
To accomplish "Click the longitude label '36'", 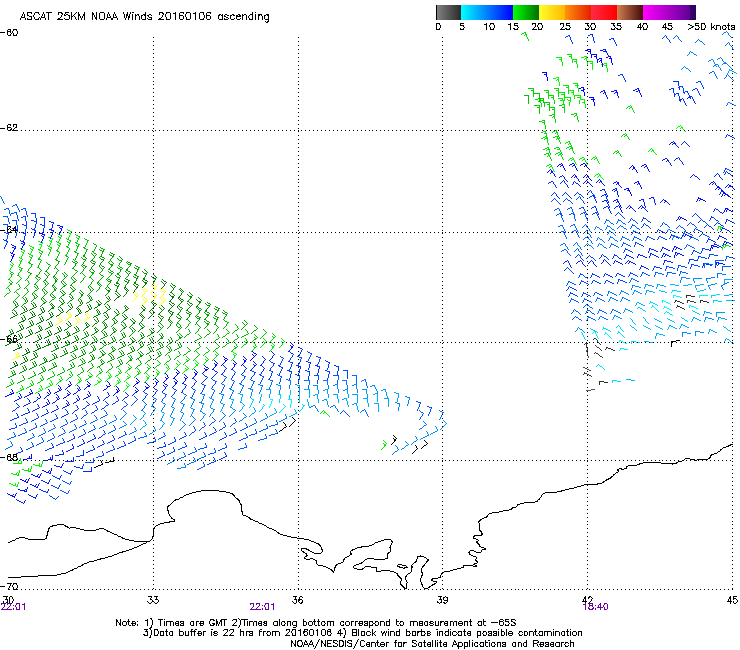I will [298, 600].
